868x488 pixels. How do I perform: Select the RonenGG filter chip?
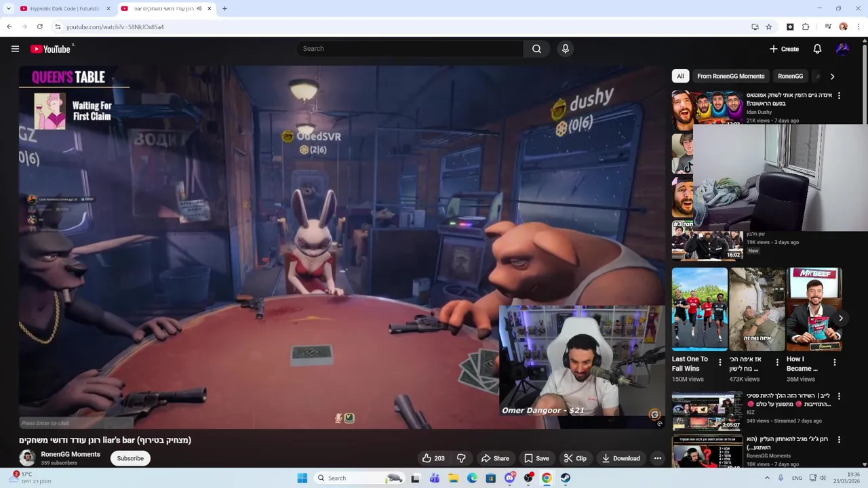790,76
